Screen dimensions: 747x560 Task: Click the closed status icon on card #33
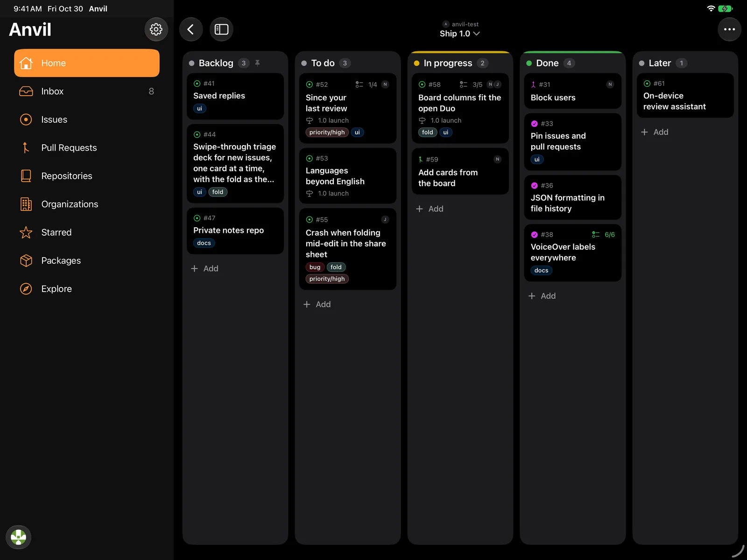click(x=535, y=124)
